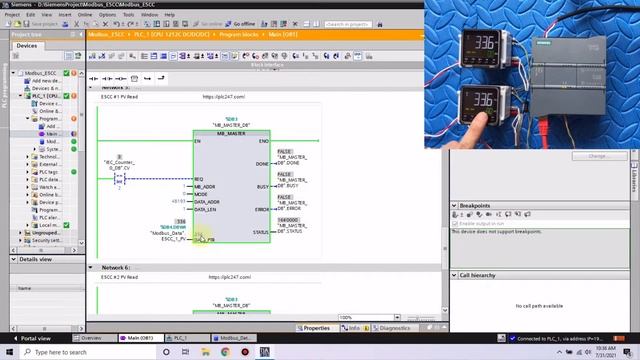Open Windows notification center
Screen dimensions: 640x360
click(x=628, y=352)
